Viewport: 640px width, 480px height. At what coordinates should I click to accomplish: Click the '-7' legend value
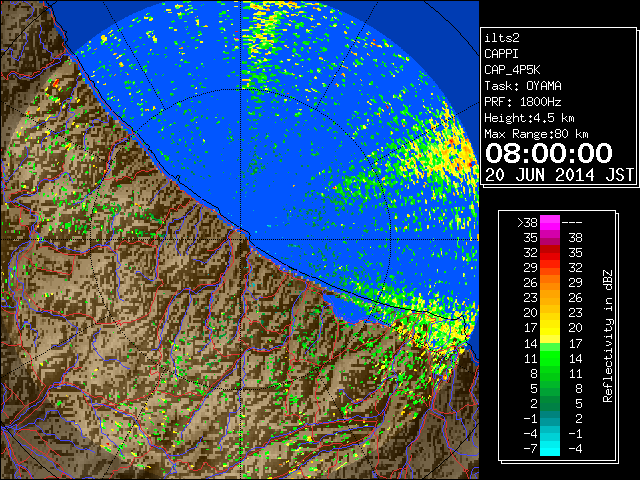click(x=530, y=448)
